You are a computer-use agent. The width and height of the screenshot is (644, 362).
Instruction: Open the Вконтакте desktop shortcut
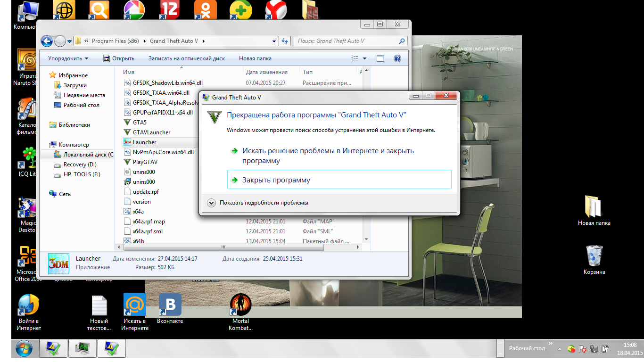tap(170, 309)
